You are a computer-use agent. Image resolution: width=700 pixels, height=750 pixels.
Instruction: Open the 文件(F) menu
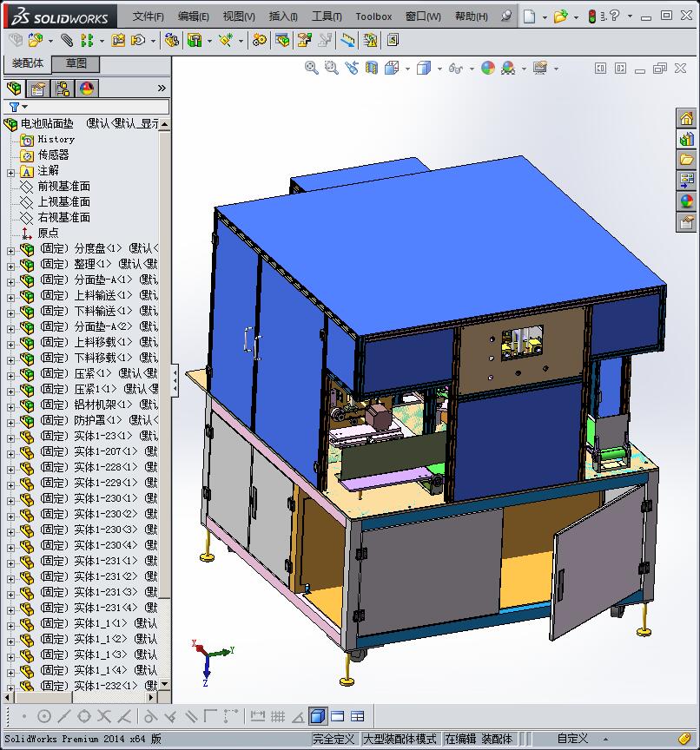[x=148, y=16]
